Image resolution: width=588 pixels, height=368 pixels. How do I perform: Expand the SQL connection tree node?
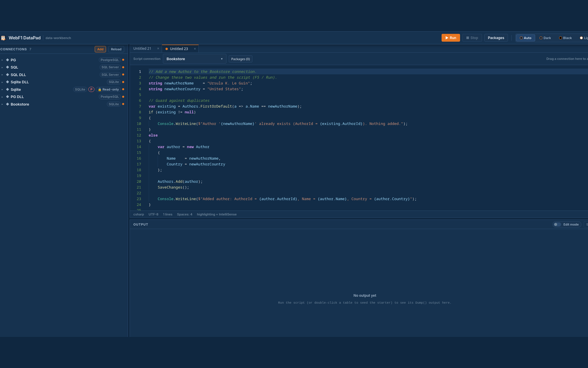tap(2, 67)
